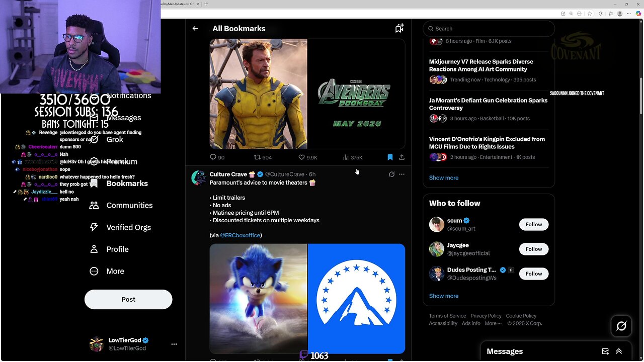Open the Sonic image in the Paramount post
Viewport: 644px width, 362px height.
tap(259, 299)
